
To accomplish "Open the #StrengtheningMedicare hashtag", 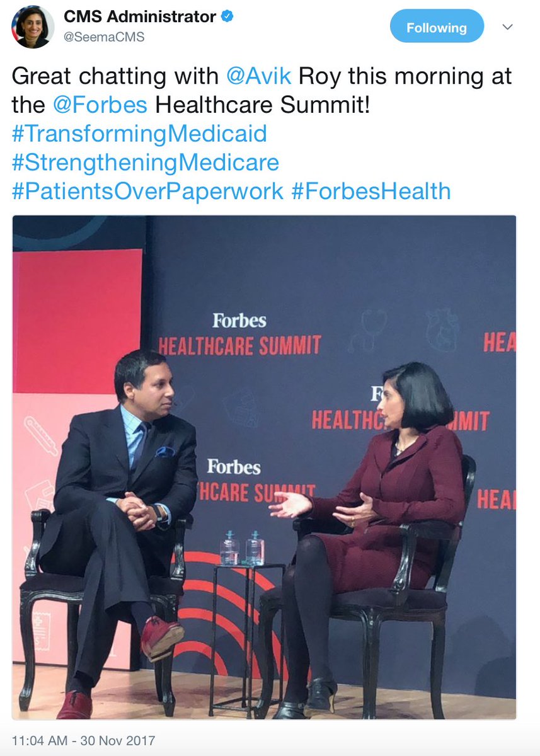I will (146, 163).
